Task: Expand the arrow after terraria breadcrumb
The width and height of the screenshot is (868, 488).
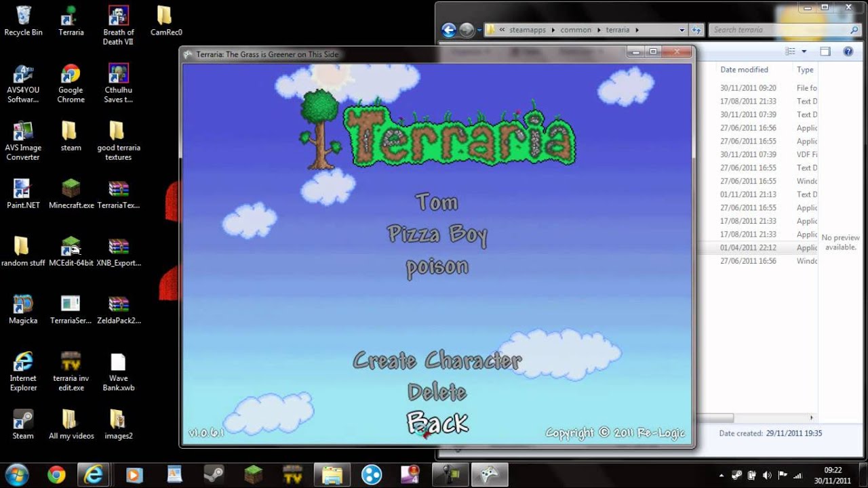Action: coord(637,30)
